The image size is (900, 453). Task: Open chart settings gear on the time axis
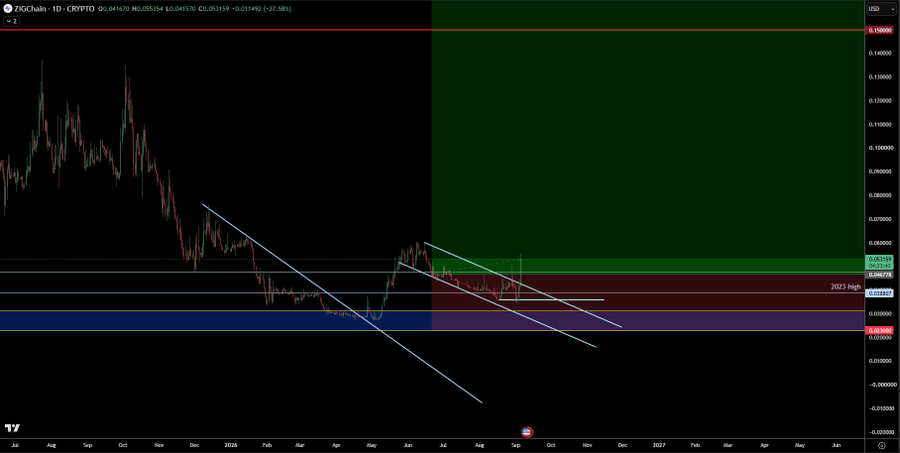[882, 445]
